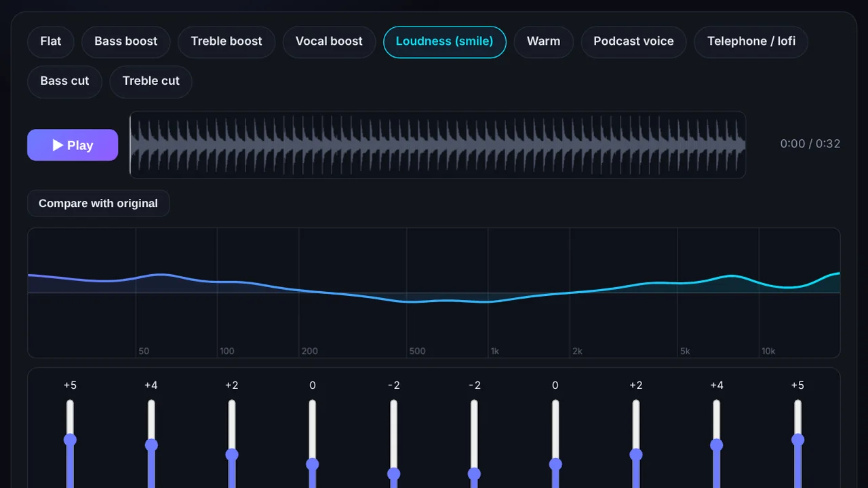
Task: Click the 500 frequency label on graph
Action: point(418,351)
